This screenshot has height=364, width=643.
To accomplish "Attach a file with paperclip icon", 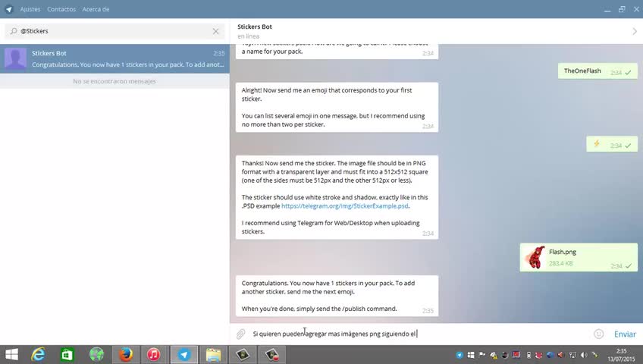I will [x=240, y=334].
